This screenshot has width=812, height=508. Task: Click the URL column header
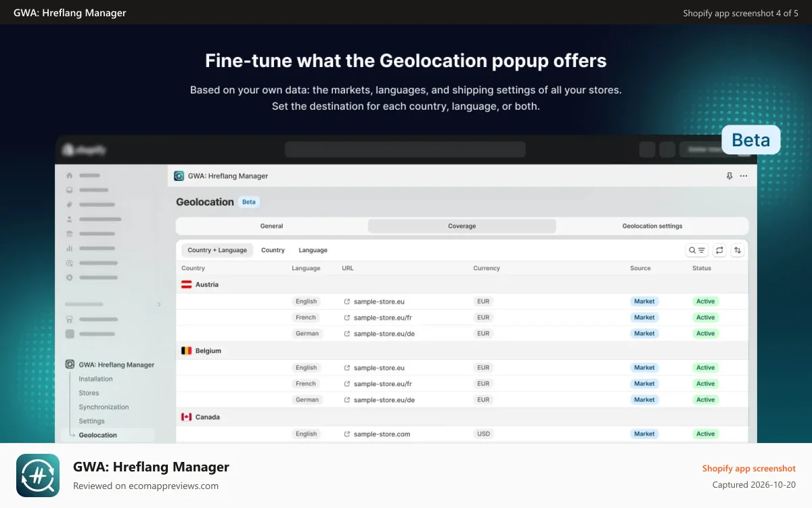coord(348,268)
